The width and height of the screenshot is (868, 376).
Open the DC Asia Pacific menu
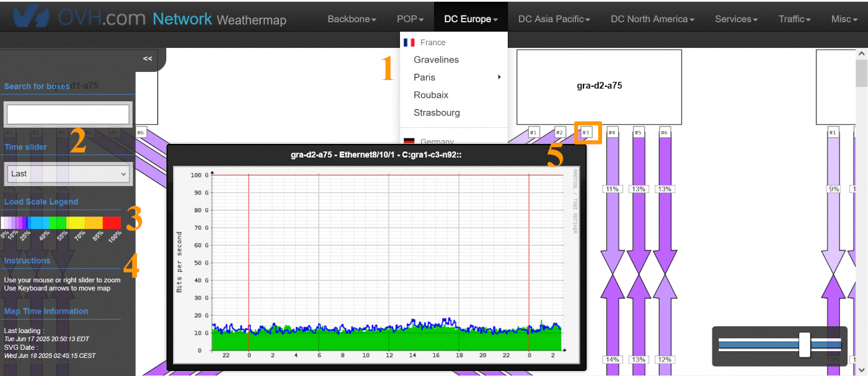pos(554,19)
